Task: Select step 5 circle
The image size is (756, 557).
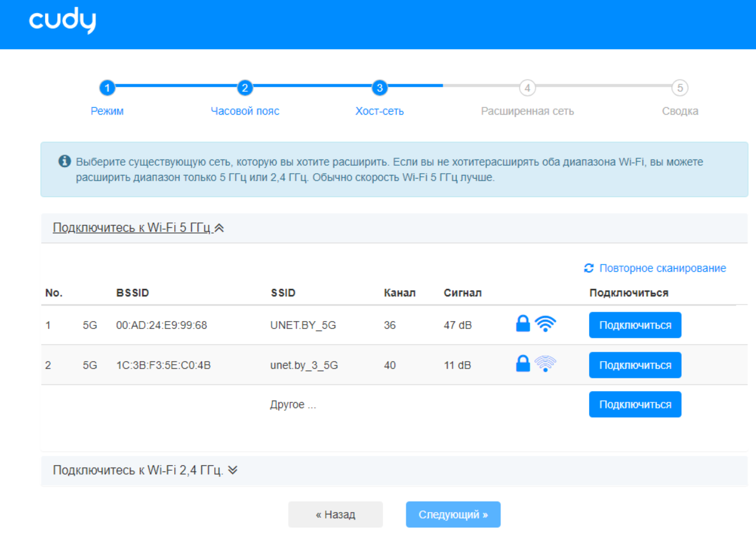Action: pos(680,88)
